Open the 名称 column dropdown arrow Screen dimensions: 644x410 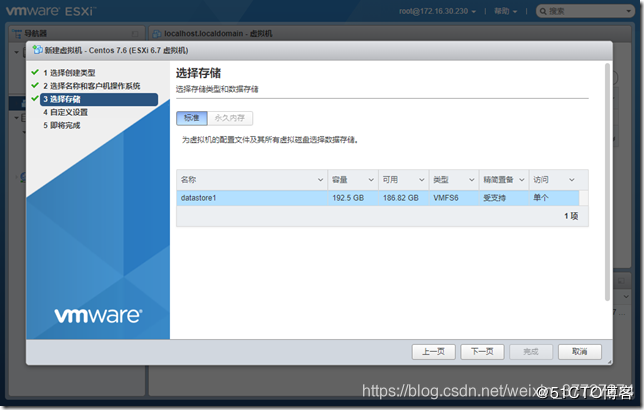coord(320,180)
